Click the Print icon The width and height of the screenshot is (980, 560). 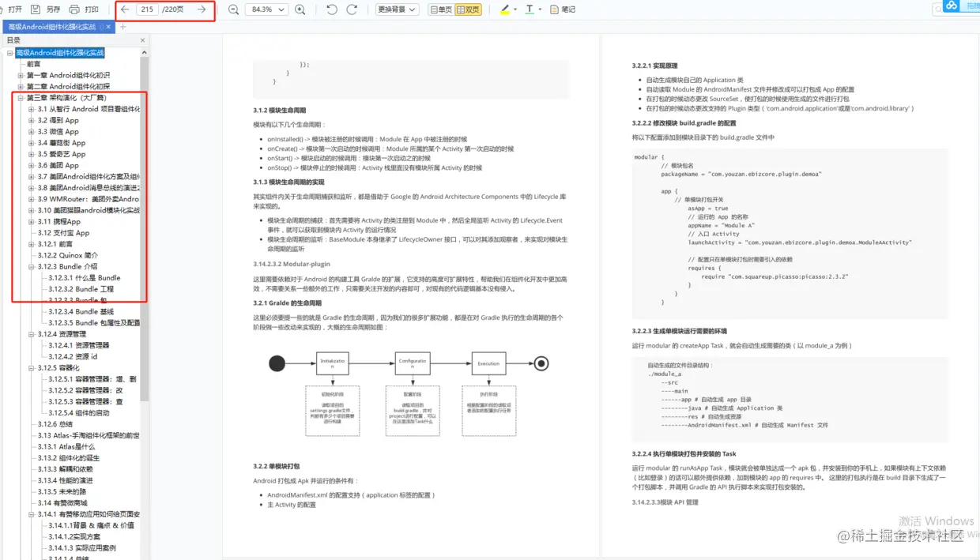tap(74, 9)
